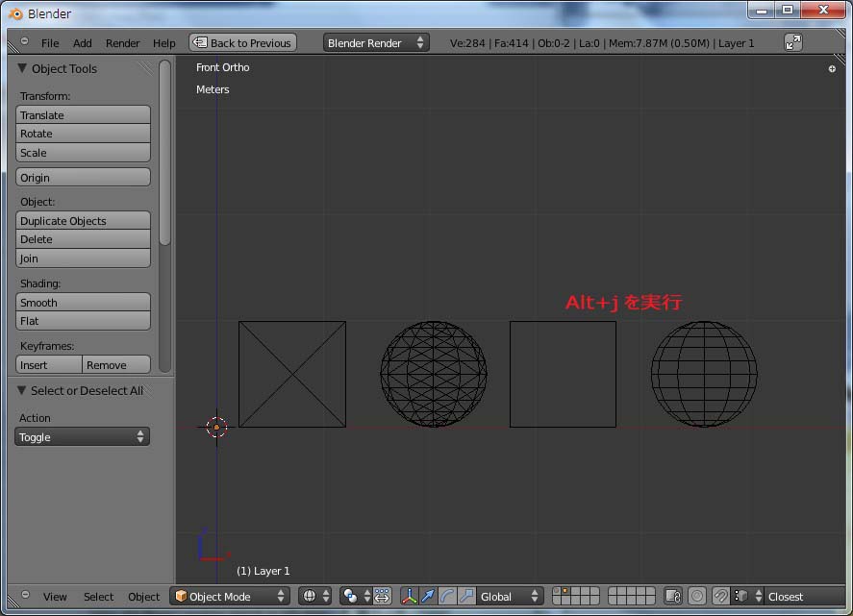The image size is (853, 616).
Task: Open the Render menu
Action: pyautogui.click(x=122, y=43)
